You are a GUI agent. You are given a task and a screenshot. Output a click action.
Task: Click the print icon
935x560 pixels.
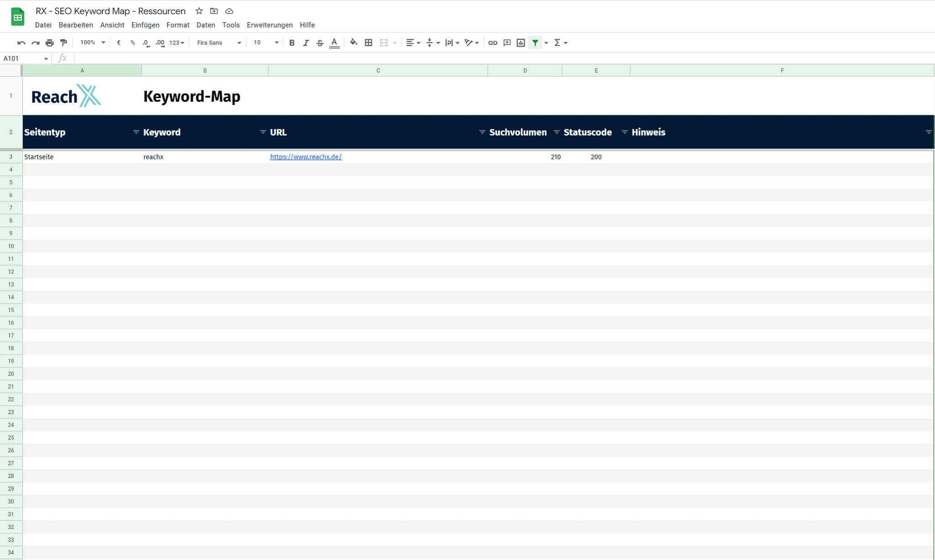49,43
